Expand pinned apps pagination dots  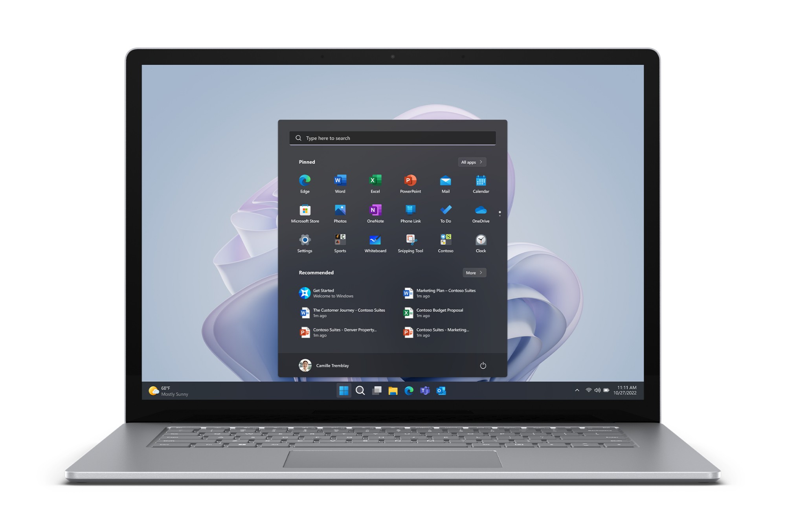[x=499, y=215]
